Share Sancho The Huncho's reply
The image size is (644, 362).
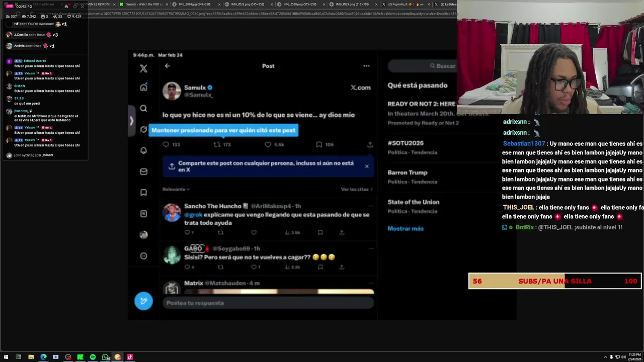point(342,233)
